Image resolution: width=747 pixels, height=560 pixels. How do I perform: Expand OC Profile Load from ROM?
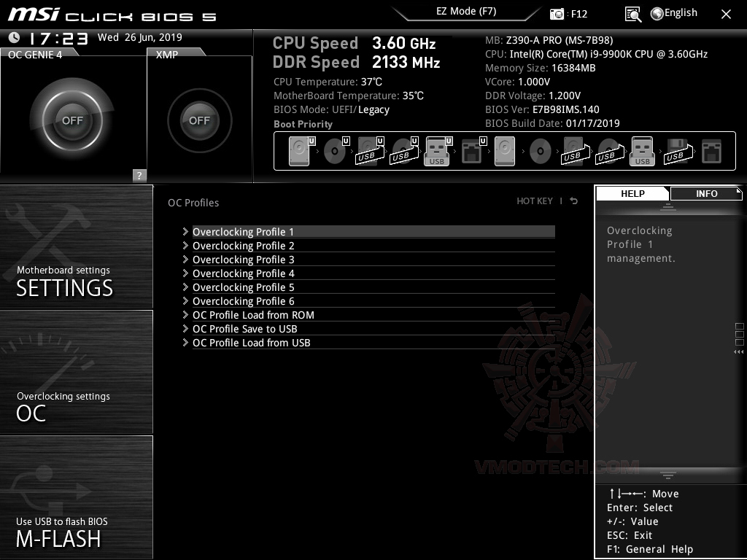click(252, 315)
